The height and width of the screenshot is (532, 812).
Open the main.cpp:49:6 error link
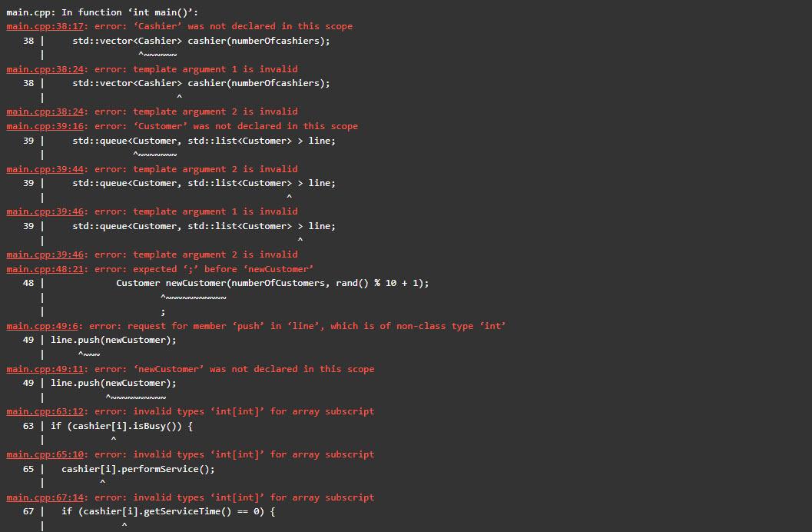tap(42, 326)
